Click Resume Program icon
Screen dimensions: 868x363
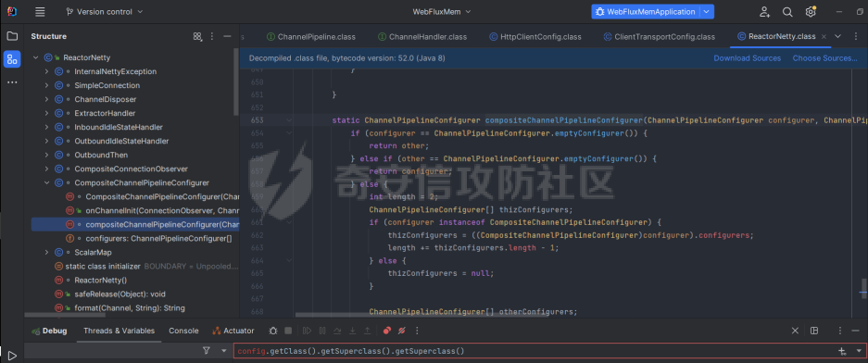coord(308,331)
